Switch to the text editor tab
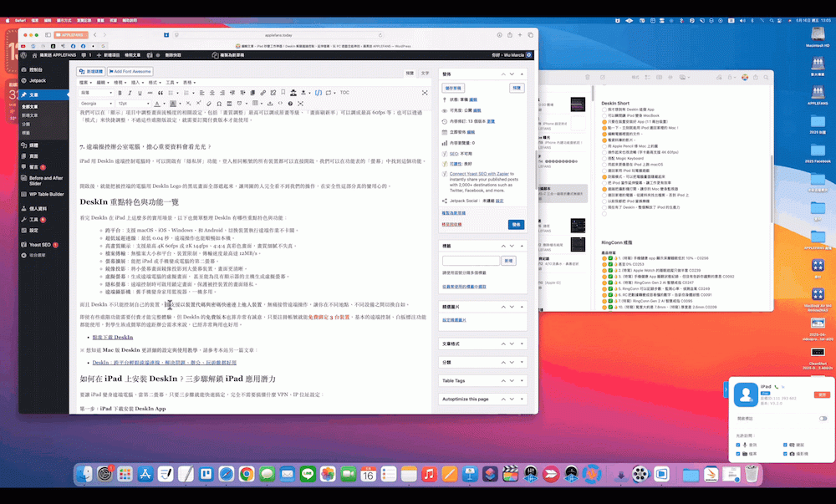 pos(424,73)
